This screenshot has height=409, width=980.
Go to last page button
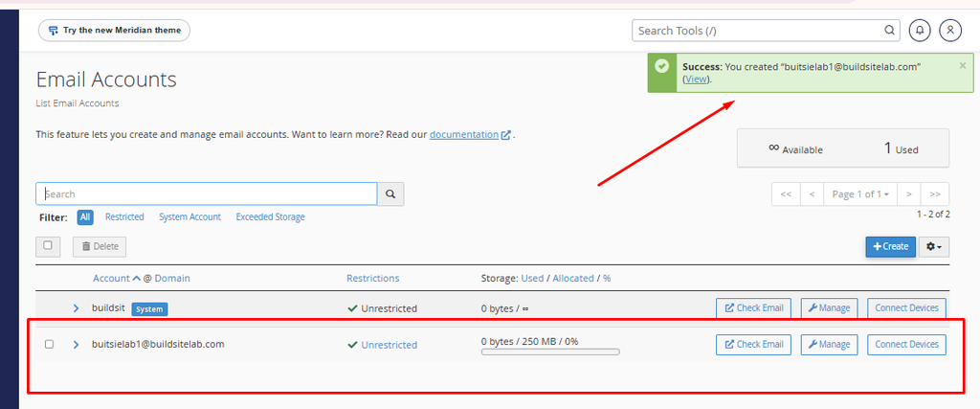tap(936, 193)
